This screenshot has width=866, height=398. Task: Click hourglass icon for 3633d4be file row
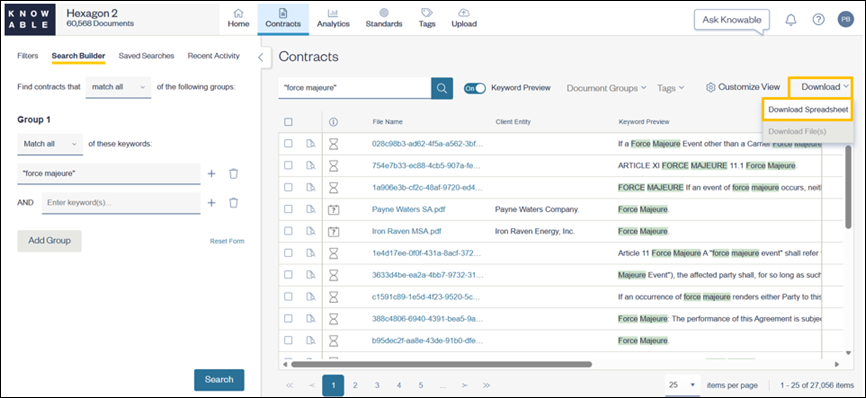pyautogui.click(x=334, y=275)
